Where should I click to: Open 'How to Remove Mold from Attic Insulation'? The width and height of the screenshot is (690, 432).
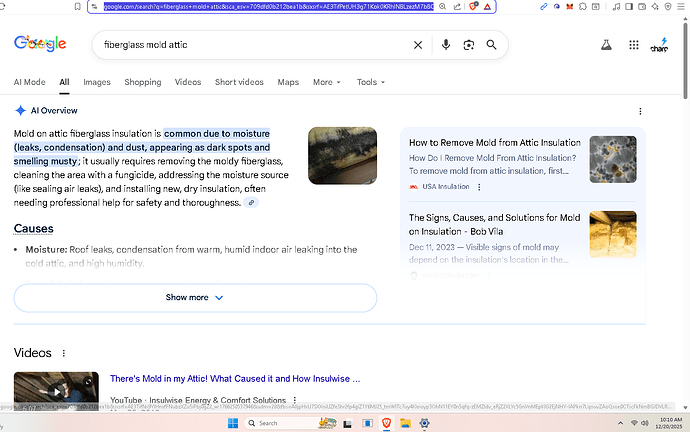(493, 143)
